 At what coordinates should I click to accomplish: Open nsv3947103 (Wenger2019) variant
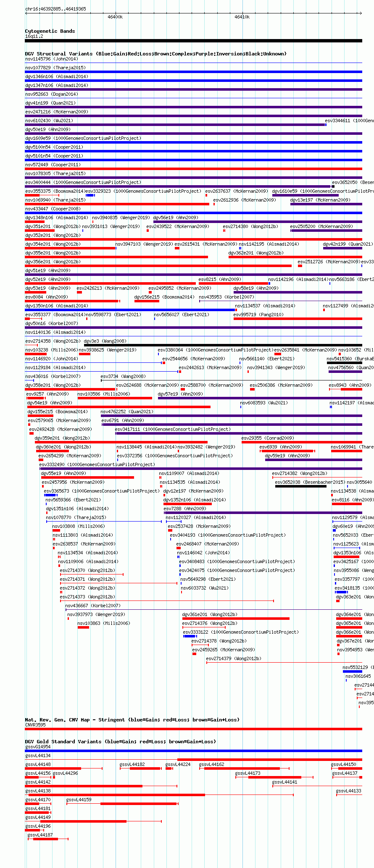pyautogui.click(x=144, y=244)
